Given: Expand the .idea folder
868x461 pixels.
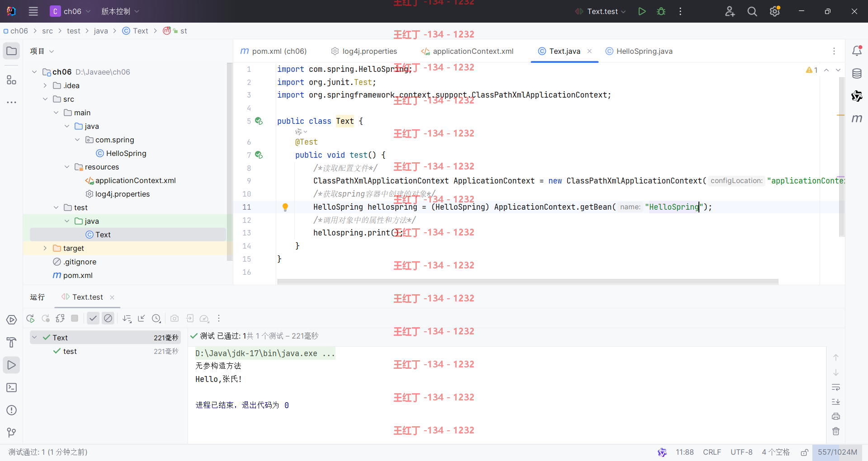Looking at the screenshot, I should pyautogui.click(x=45, y=85).
